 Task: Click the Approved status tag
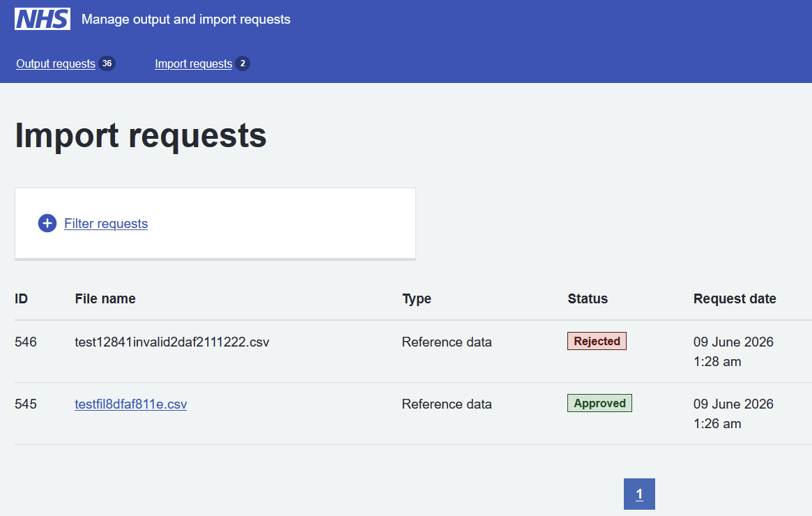point(599,403)
